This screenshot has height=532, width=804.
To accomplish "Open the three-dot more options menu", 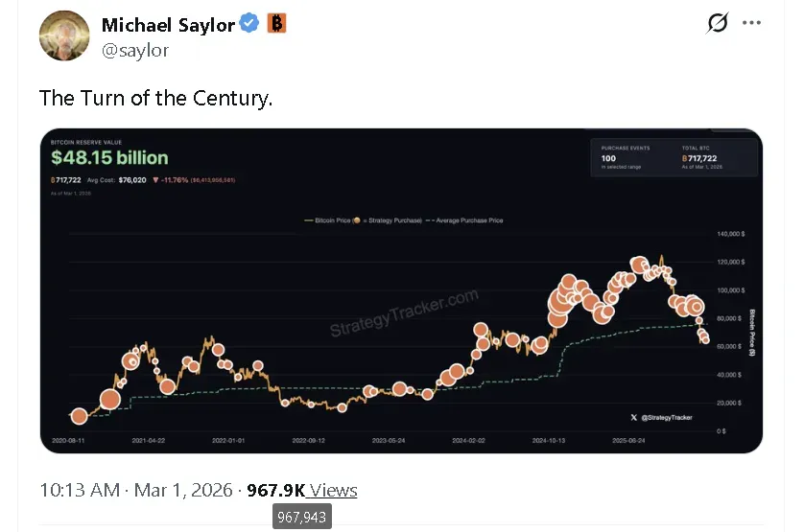I will [752, 23].
